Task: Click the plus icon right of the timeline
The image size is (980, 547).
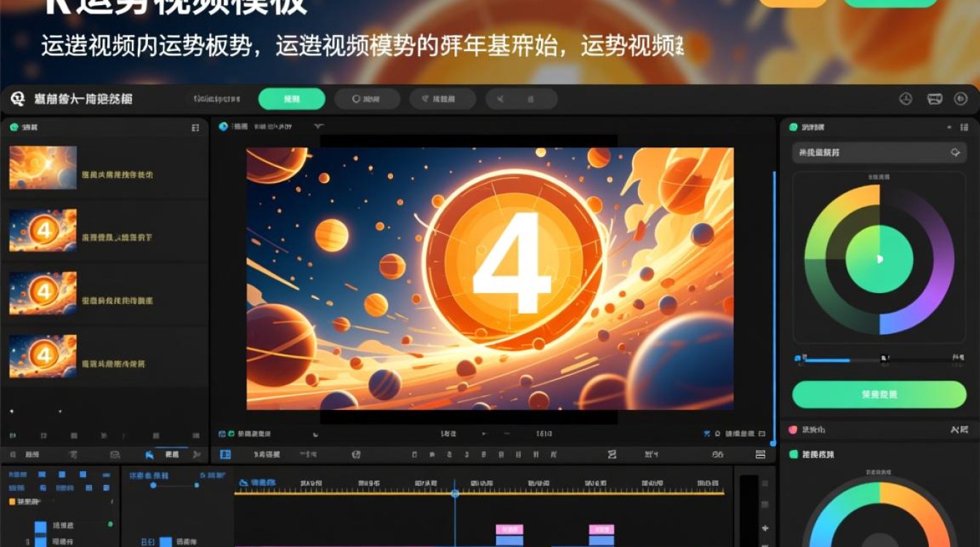Action: coord(765,528)
